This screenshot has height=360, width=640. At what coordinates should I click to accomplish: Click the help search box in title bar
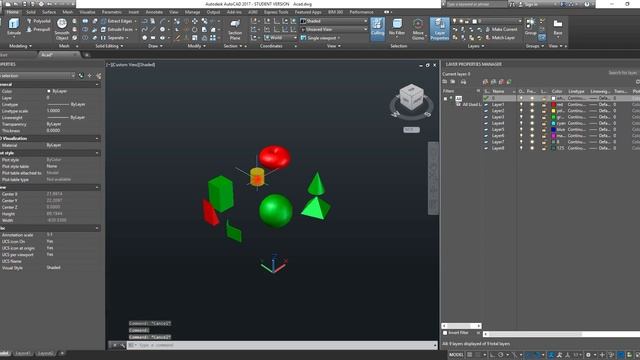click(476, 4)
